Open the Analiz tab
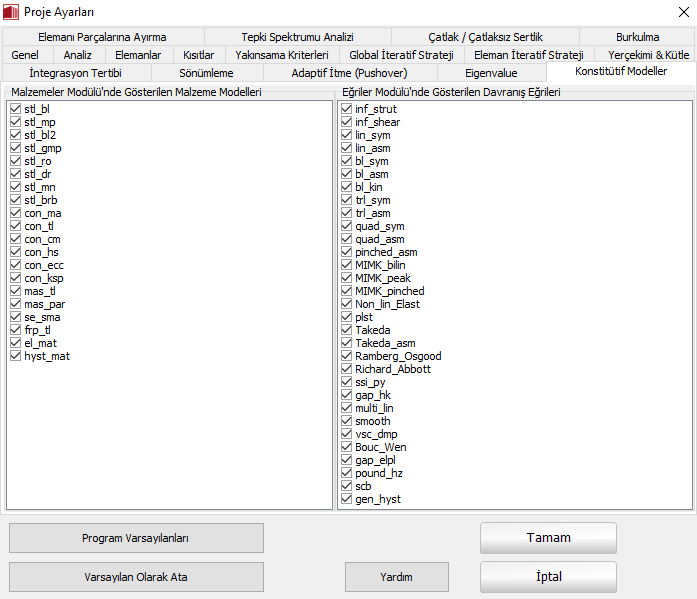This screenshot has width=697, height=599. (77, 55)
